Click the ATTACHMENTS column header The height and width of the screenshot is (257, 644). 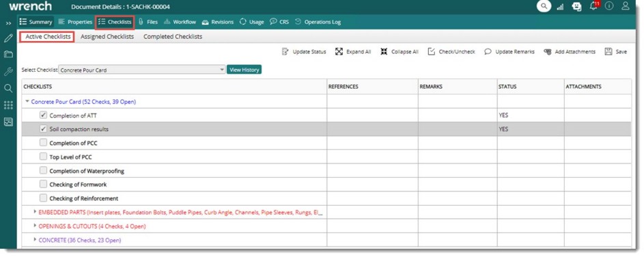(x=598, y=87)
